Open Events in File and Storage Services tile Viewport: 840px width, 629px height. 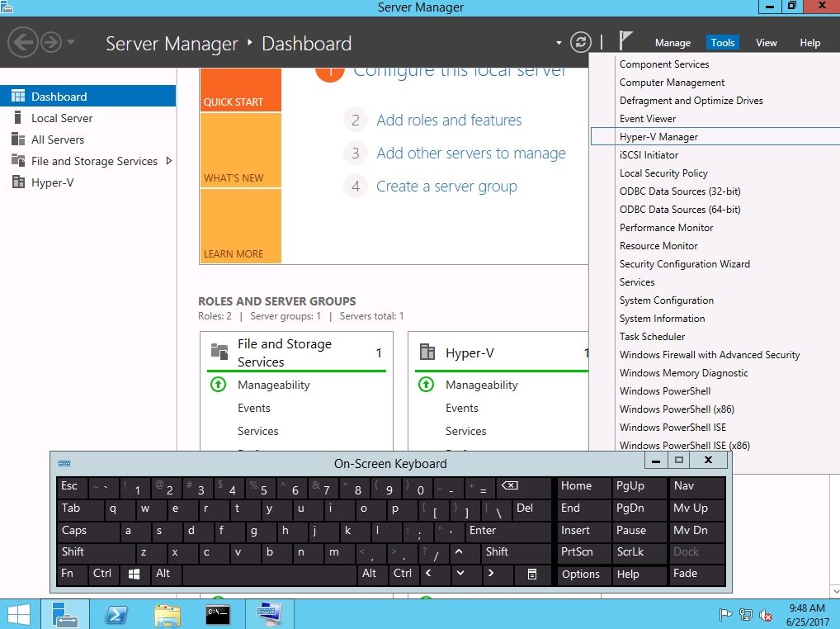254,408
